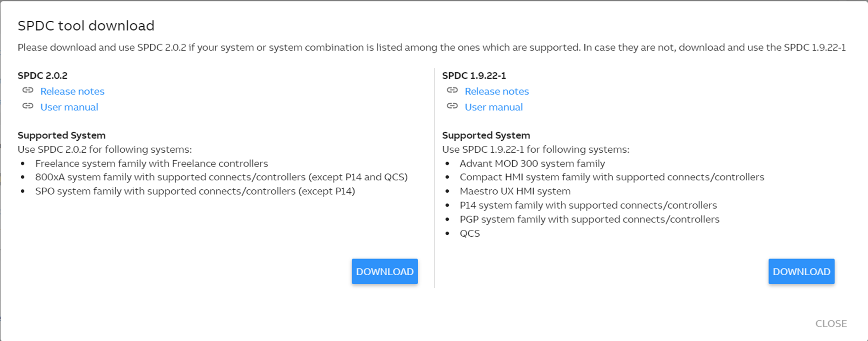The image size is (868, 341).
Task: Open the User manual for SPDC 1.9.22-1
Action: coord(493,107)
